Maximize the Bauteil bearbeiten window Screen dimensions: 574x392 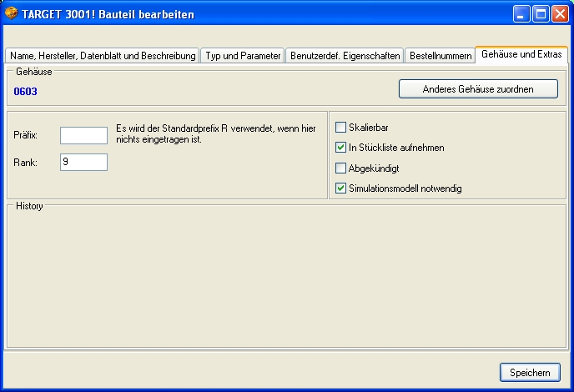point(540,14)
